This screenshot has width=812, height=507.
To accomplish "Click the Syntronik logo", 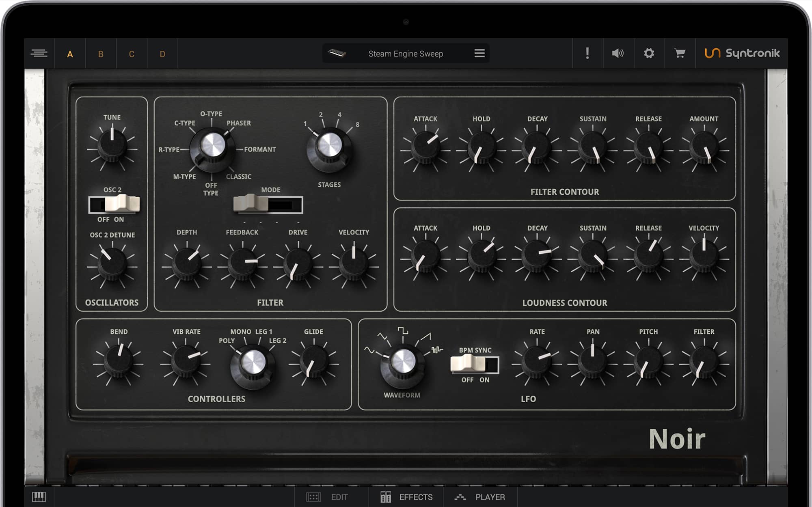I will 742,53.
